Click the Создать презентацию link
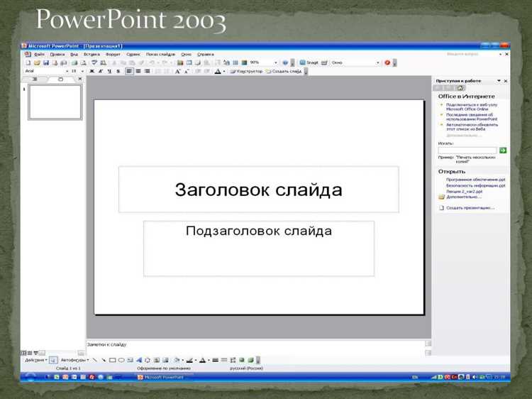The width and height of the screenshot is (532, 399). [470, 208]
